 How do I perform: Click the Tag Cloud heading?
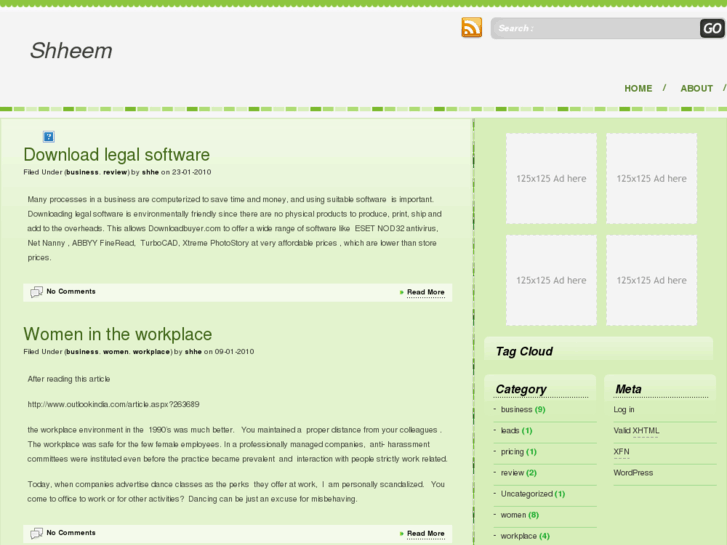[524, 352]
